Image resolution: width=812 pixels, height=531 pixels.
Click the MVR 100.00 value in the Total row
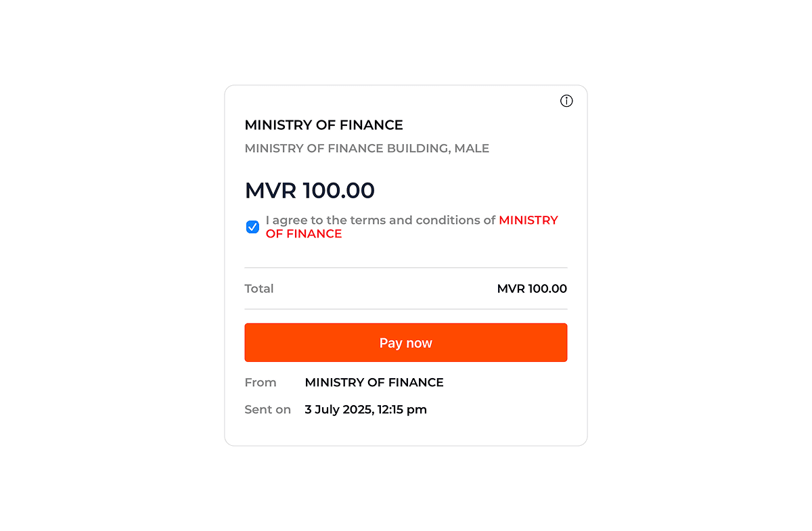(x=532, y=289)
